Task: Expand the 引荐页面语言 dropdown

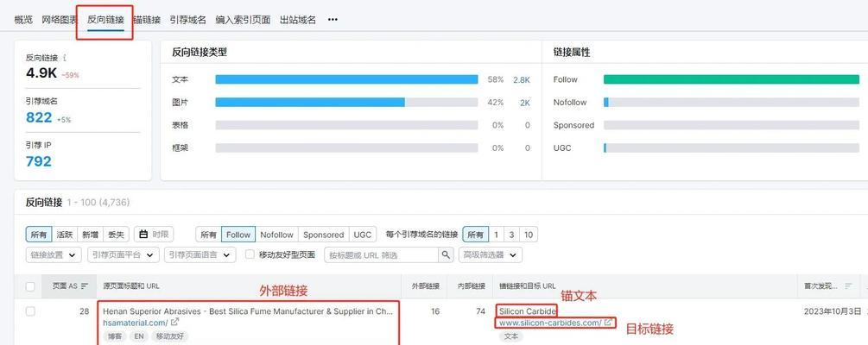Action: click(200, 255)
